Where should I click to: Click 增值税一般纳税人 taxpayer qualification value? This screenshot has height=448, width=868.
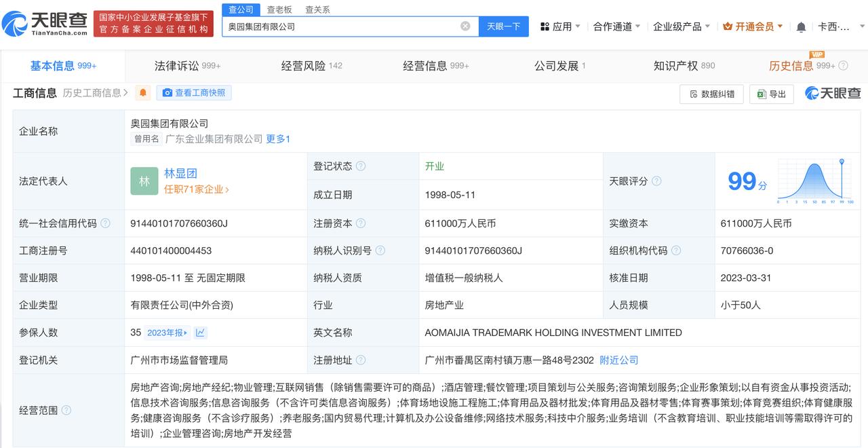pyautogui.click(x=464, y=278)
